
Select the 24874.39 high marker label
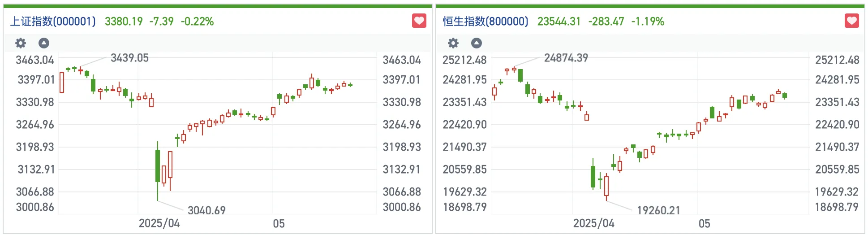point(566,58)
